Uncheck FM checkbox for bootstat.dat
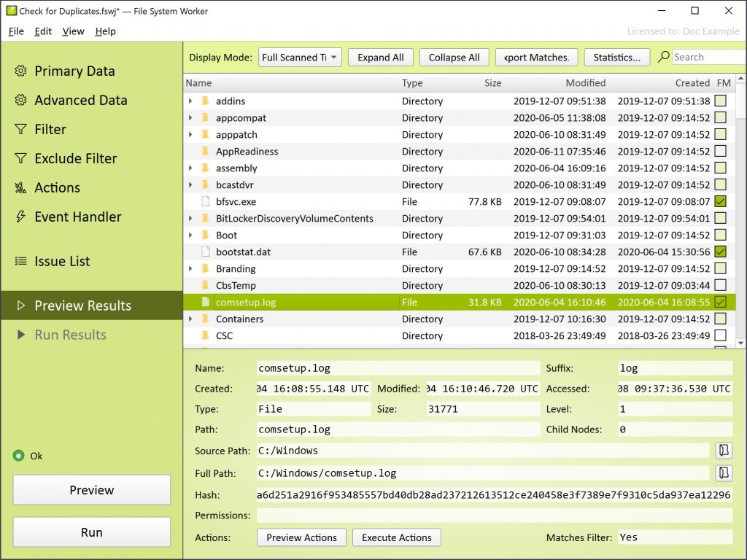This screenshot has height=560, width=747. point(721,252)
